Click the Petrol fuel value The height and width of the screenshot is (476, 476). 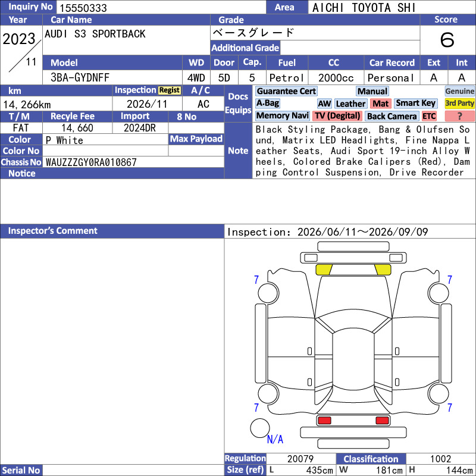pyautogui.click(x=287, y=78)
